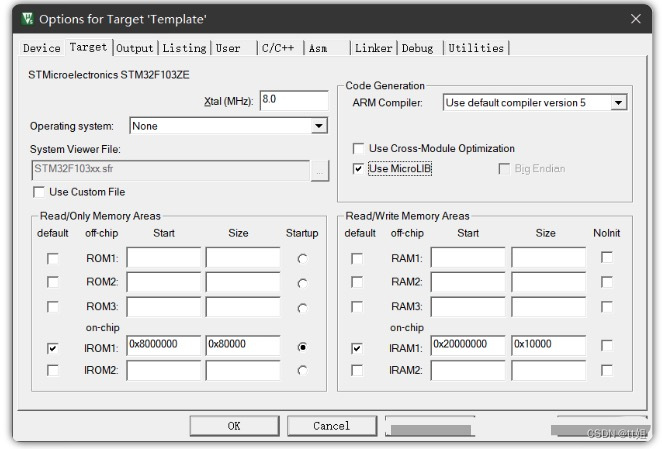Viewport: 662px width, 449px height.
Task: Click the RAM2 Start address field
Action: pyautogui.click(x=468, y=282)
